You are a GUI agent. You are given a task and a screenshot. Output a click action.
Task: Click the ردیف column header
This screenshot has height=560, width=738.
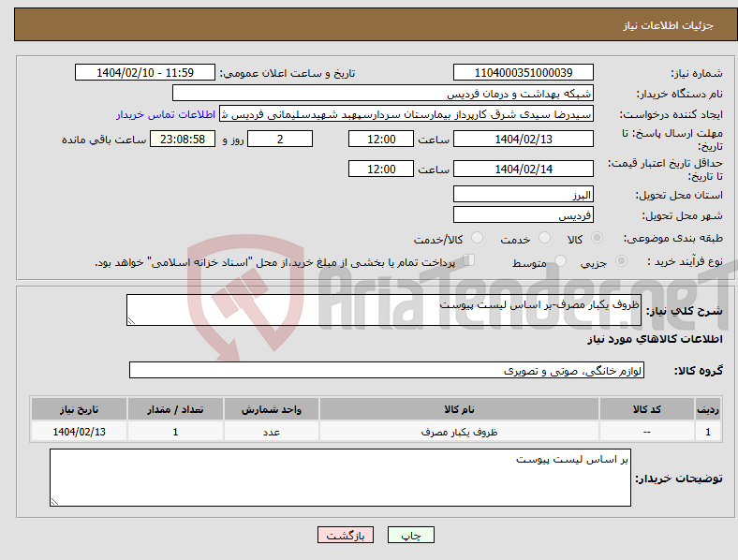[x=708, y=409]
